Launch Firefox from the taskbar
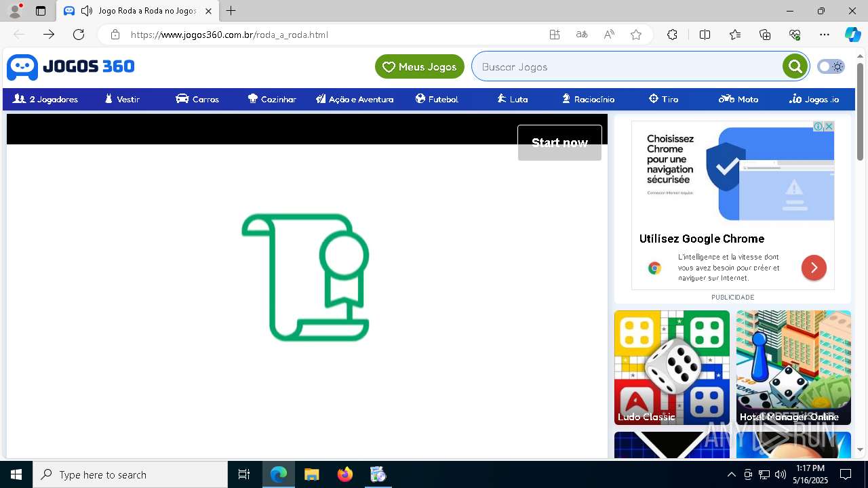The height and width of the screenshot is (488, 868). click(344, 474)
